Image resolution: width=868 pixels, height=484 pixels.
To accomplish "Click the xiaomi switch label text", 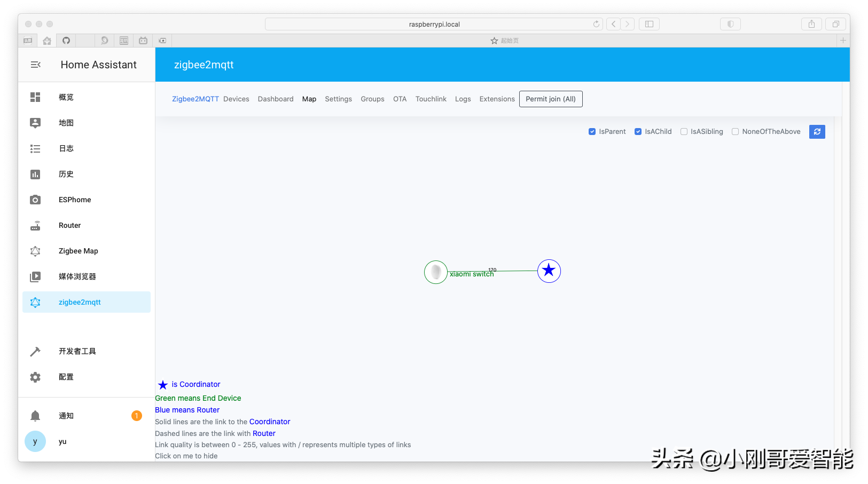I will tap(472, 274).
